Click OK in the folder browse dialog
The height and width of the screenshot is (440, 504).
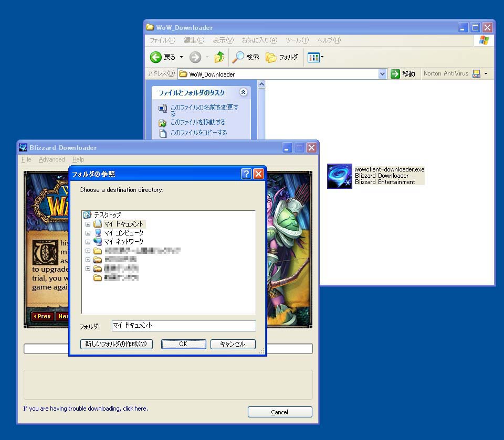(x=183, y=344)
